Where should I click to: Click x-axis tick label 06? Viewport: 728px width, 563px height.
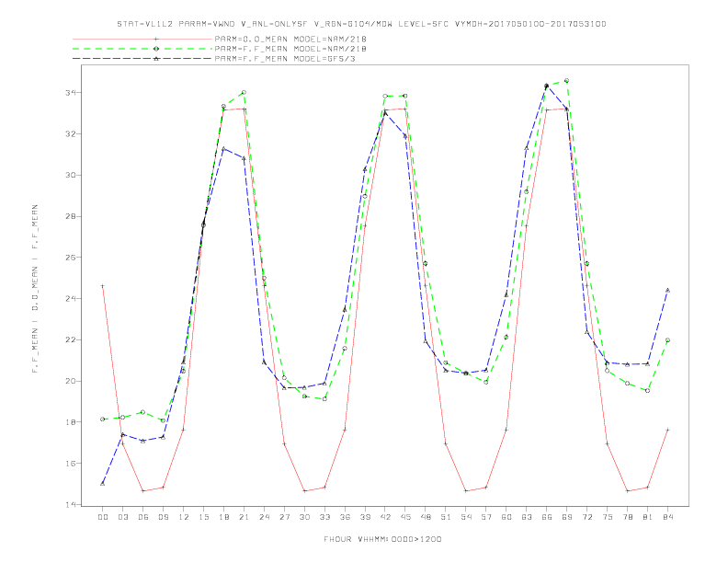pyautogui.click(x=143, y=517)
